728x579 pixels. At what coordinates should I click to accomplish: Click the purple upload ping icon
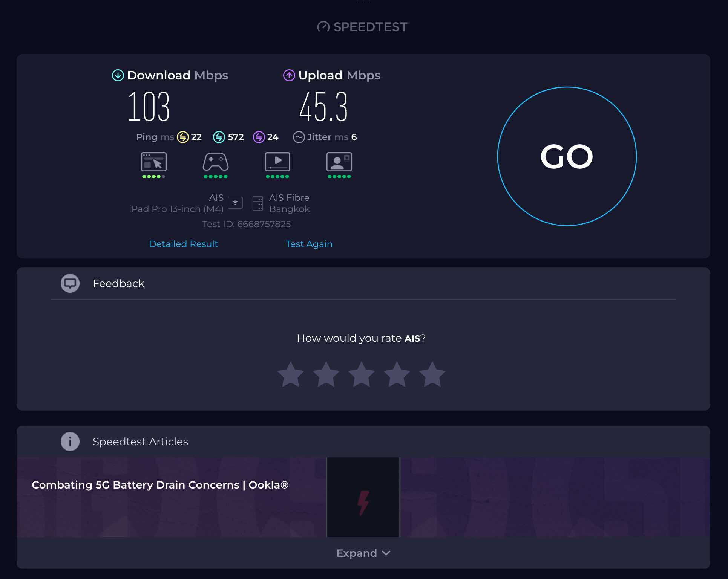coord(259,137)
